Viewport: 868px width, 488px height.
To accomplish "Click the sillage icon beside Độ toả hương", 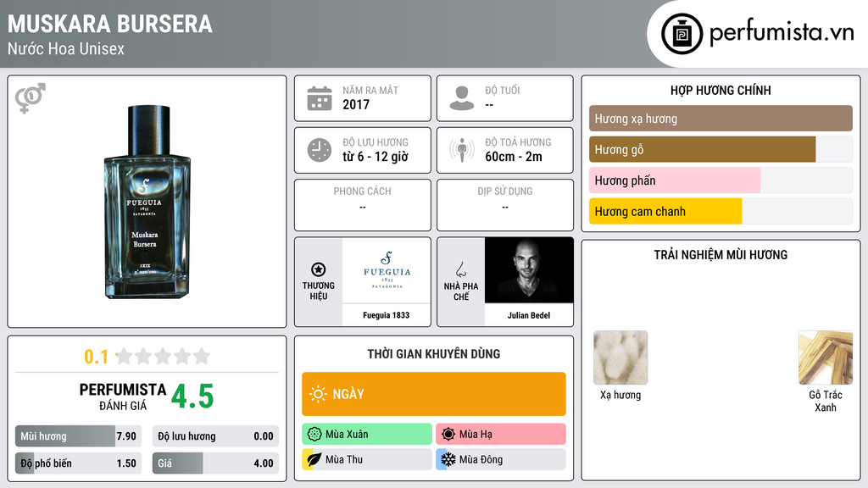I will [x=462, y=150].
